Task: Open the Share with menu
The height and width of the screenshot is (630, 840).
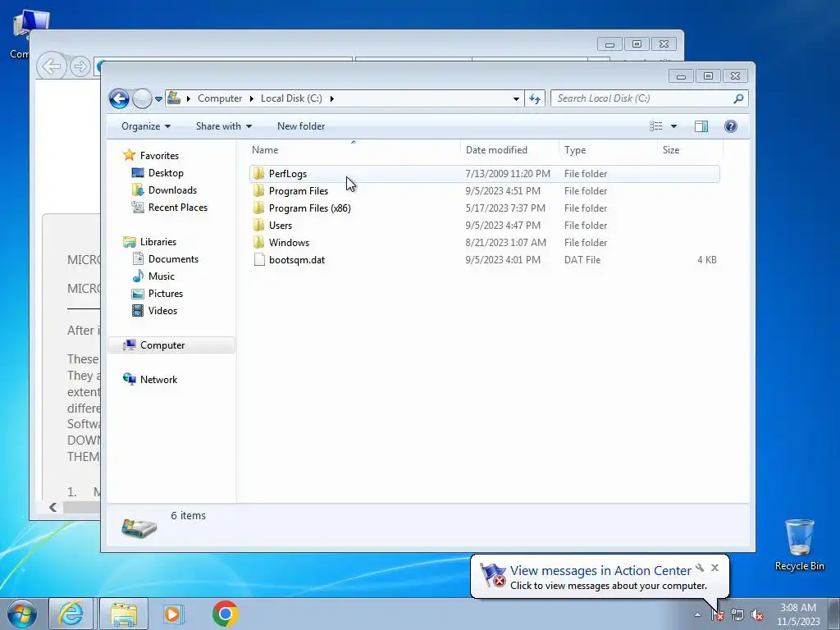Action: click(x=223, y=126)
